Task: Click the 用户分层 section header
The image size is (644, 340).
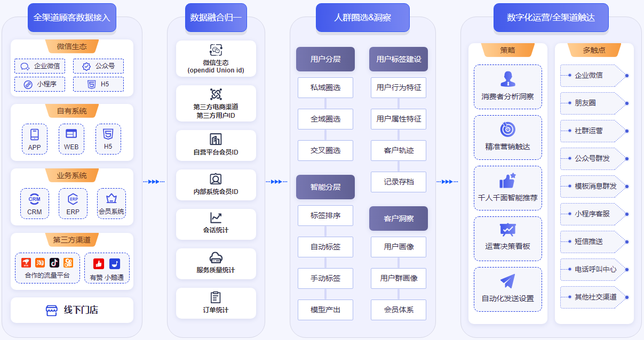Action: [325, 59]
